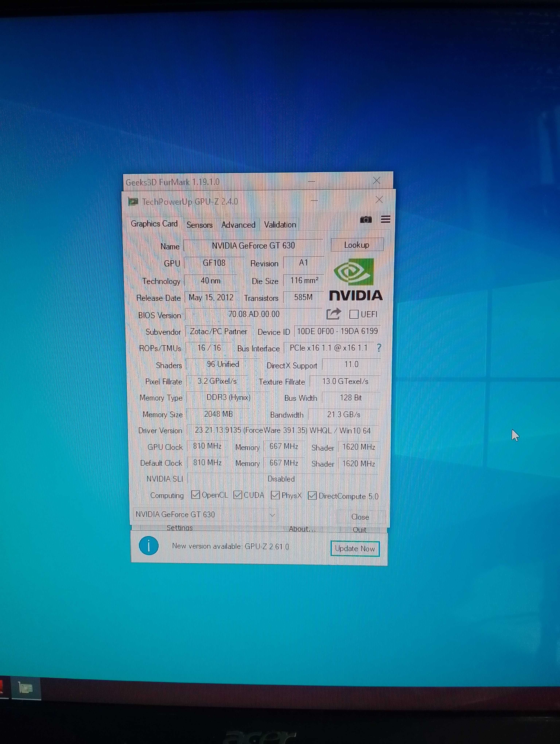Toggle the PhysX checkbox

coord(275,495)
